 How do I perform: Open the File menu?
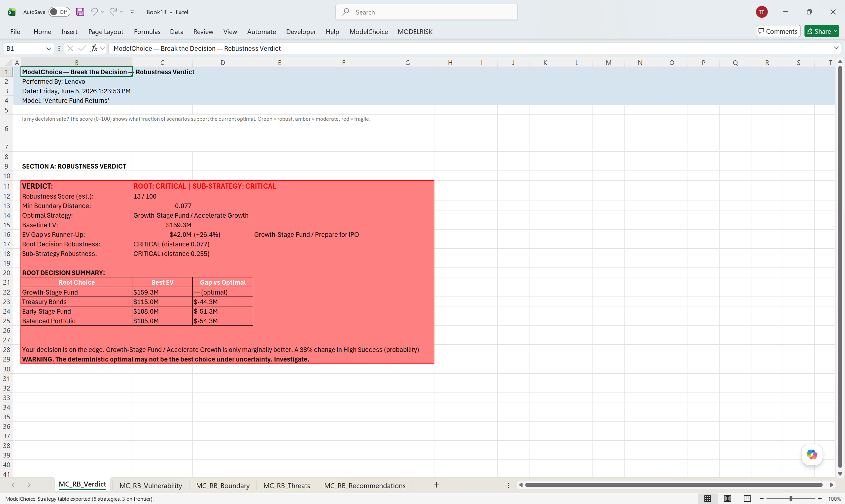15,32
